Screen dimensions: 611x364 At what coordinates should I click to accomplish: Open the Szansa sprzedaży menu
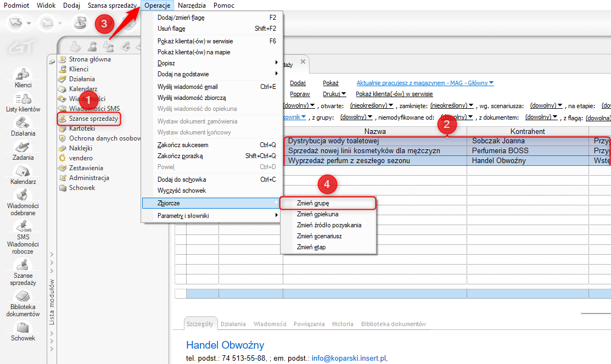coord(112,5)
